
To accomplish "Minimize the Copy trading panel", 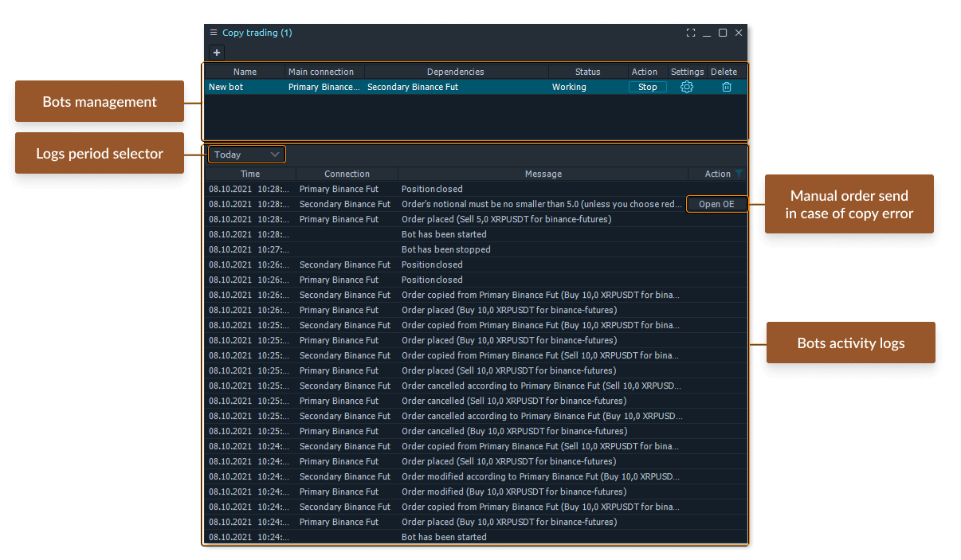I will 707,33.
